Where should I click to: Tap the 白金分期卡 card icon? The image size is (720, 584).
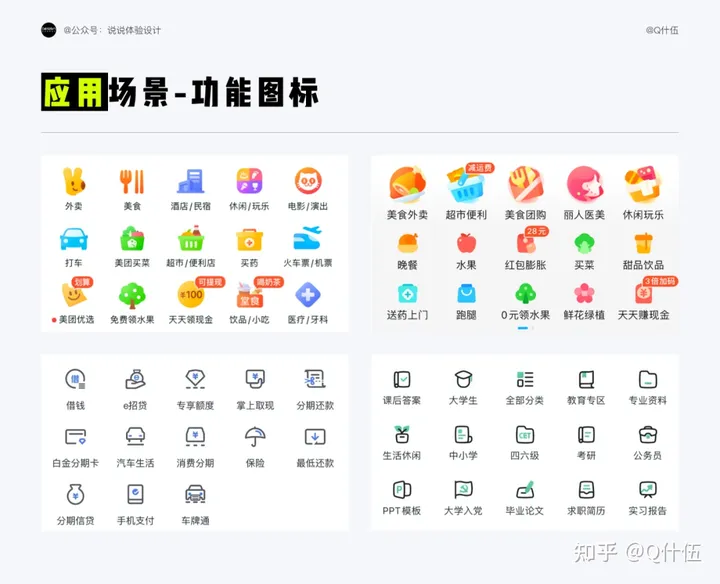click(x=75, y=437)
